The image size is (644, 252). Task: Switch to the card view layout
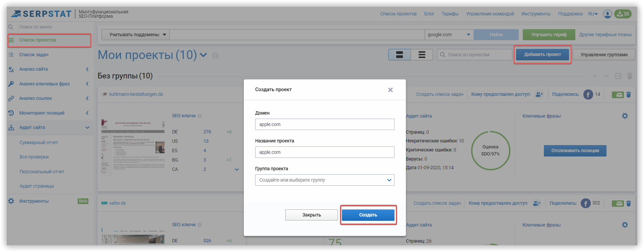click(400, 55)
